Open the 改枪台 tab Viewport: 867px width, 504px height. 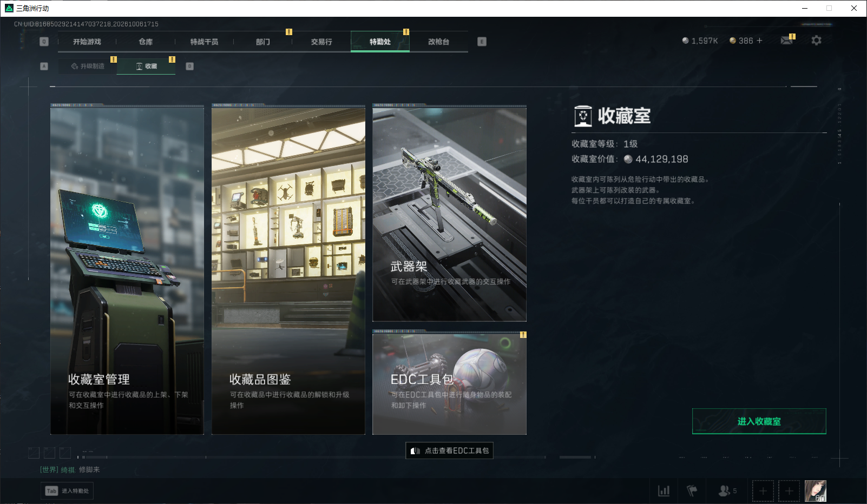438,42
